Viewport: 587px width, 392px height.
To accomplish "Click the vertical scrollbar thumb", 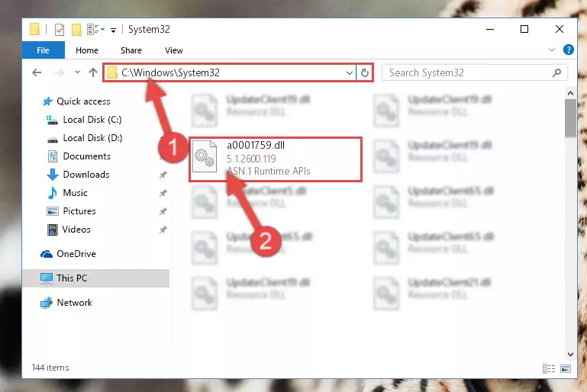I will click(x=570, y=118).
